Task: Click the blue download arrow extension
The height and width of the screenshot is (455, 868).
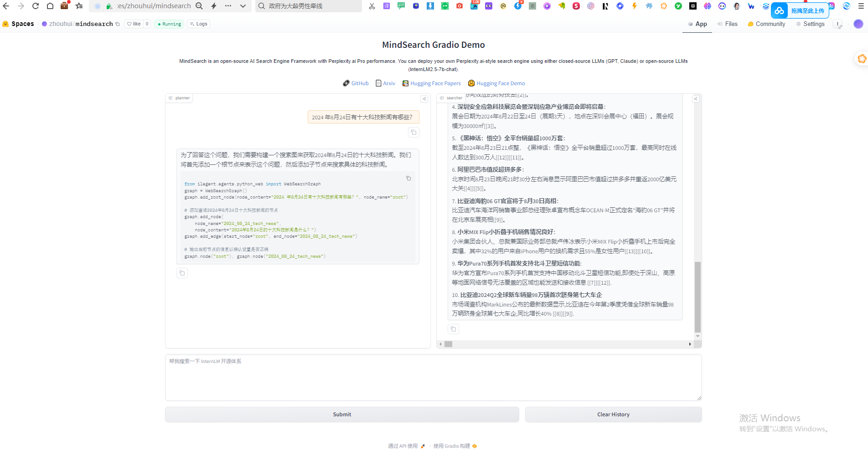Action: [x=430, y=6]
